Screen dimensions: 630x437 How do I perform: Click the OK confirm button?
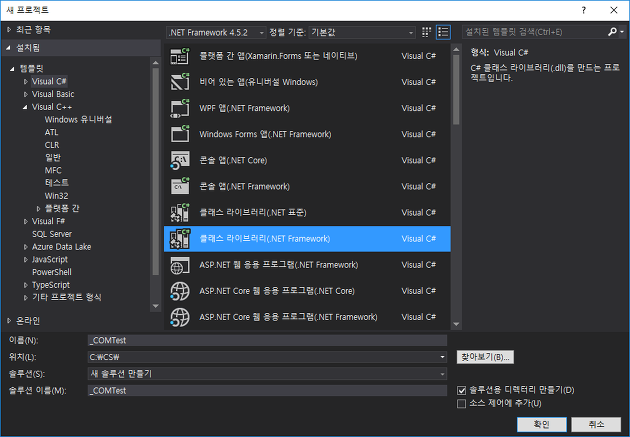point(542,424)
